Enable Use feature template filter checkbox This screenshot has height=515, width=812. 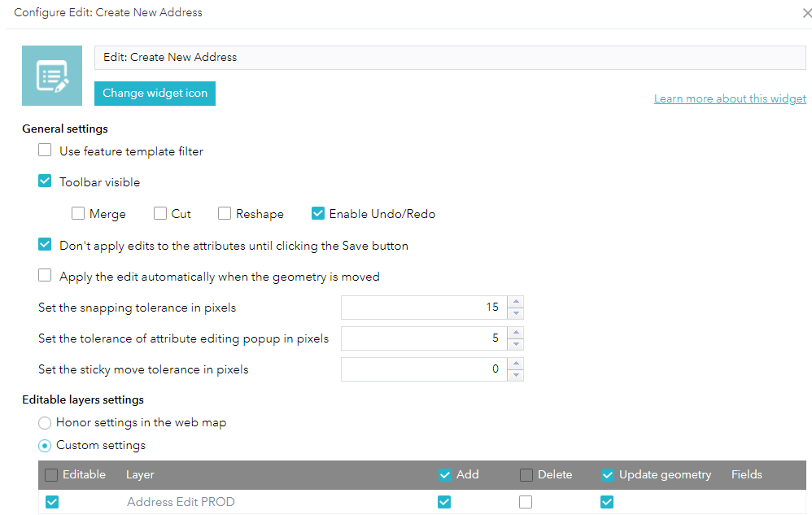pyautogui.click(x=46, y=151)
